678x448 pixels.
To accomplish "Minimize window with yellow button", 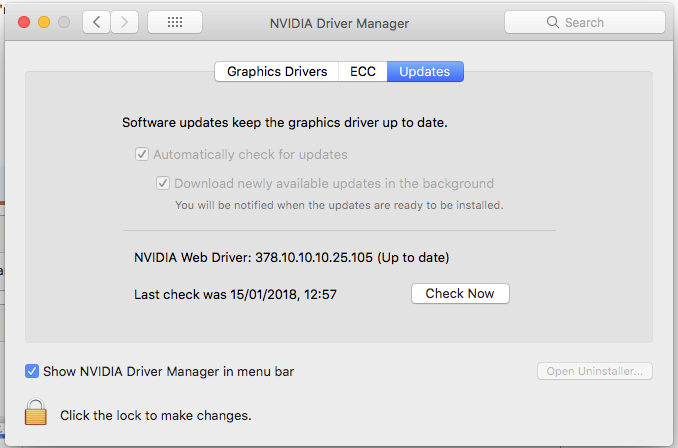I will click(x=44, y=22).
